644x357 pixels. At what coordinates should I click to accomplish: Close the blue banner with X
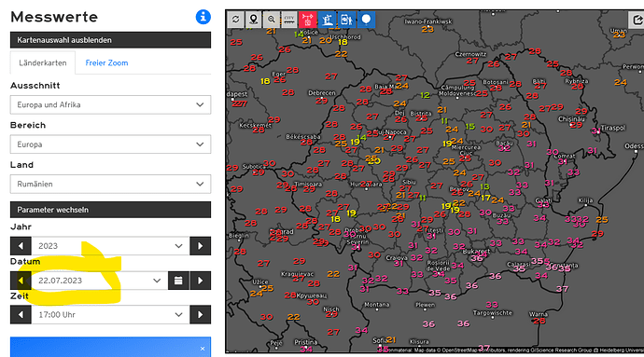tap(203, 349)
